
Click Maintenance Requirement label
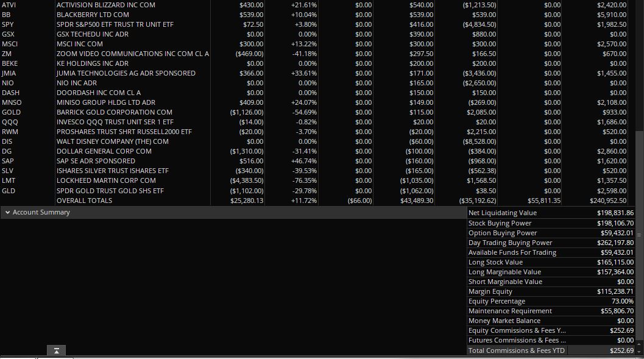pyautogui.click(x=510, y=311)
